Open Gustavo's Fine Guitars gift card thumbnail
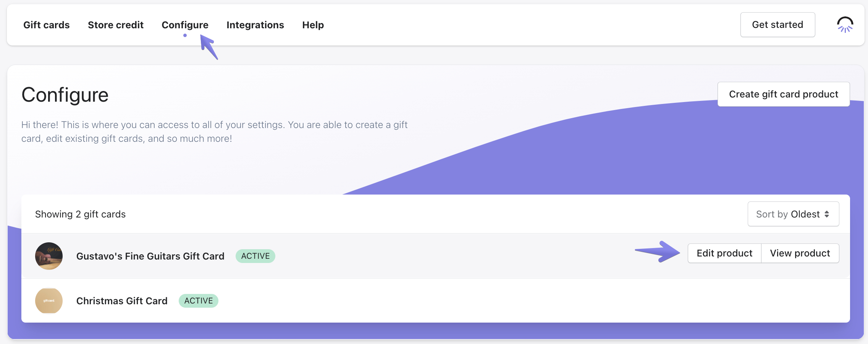Viewport: 868px width, 344px height. click(x=49, y=256)
